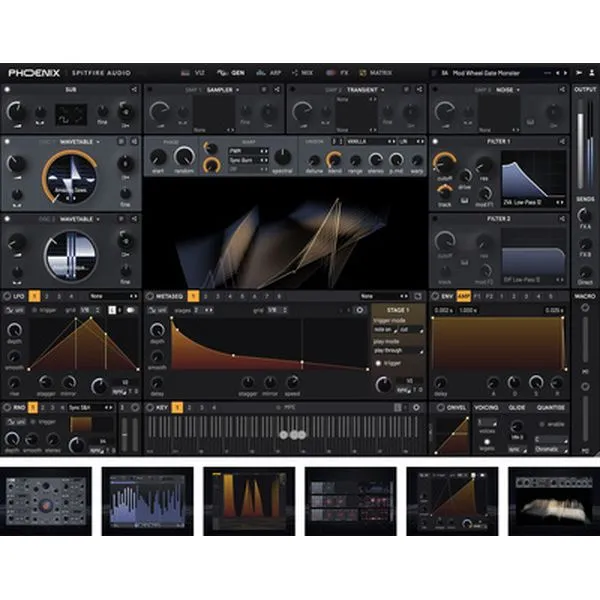
Task: Select LFO slot 2 tab
Action: point(47,296)
